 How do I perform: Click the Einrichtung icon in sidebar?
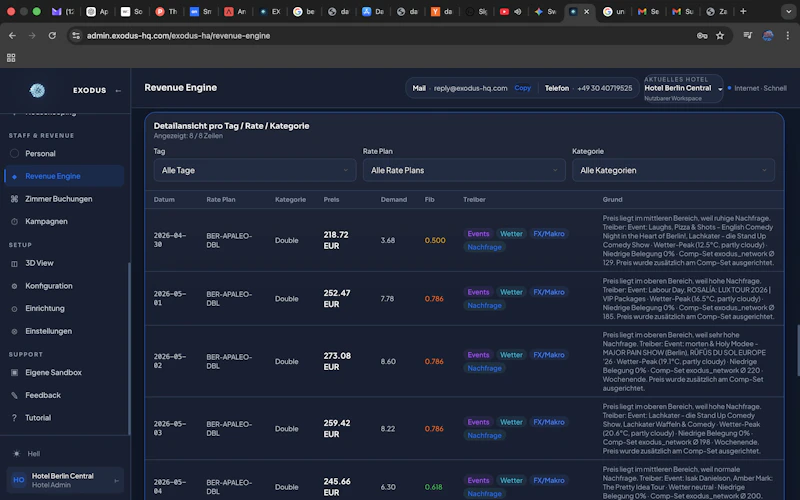[14, 309]
